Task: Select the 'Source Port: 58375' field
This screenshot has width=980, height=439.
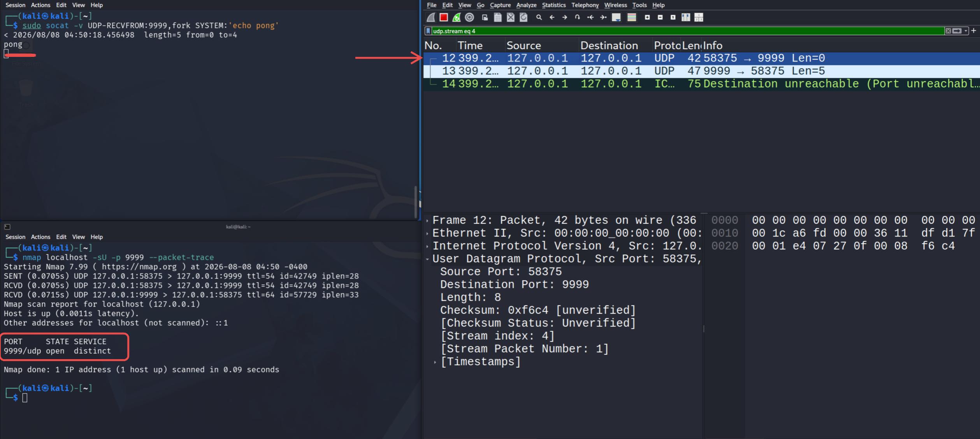Action: (501, 272)
